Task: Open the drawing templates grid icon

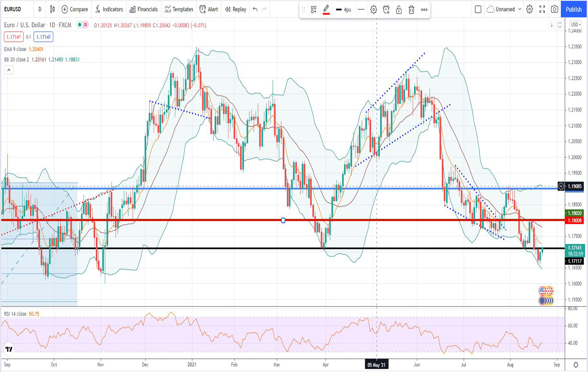Action: (314, 10)
